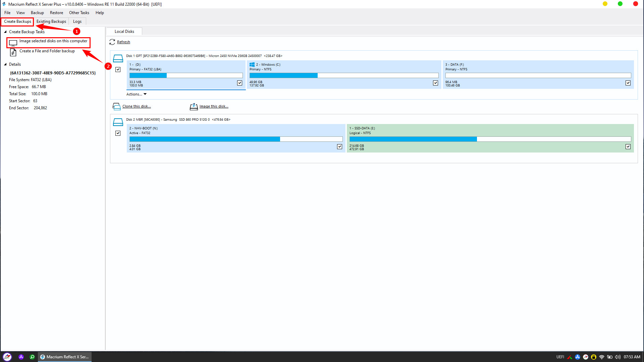Click the Refresh link
The image size is (644, 362).
(x=123, y=42)
